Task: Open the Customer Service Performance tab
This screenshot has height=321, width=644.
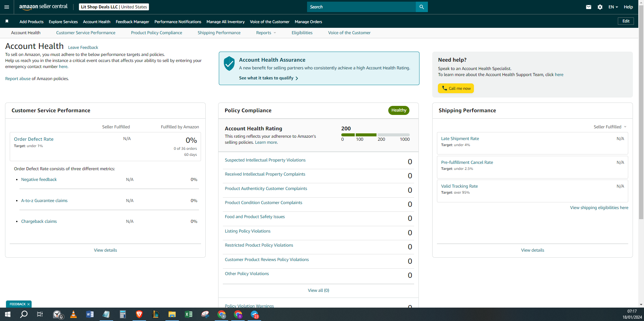Action: 86,33
